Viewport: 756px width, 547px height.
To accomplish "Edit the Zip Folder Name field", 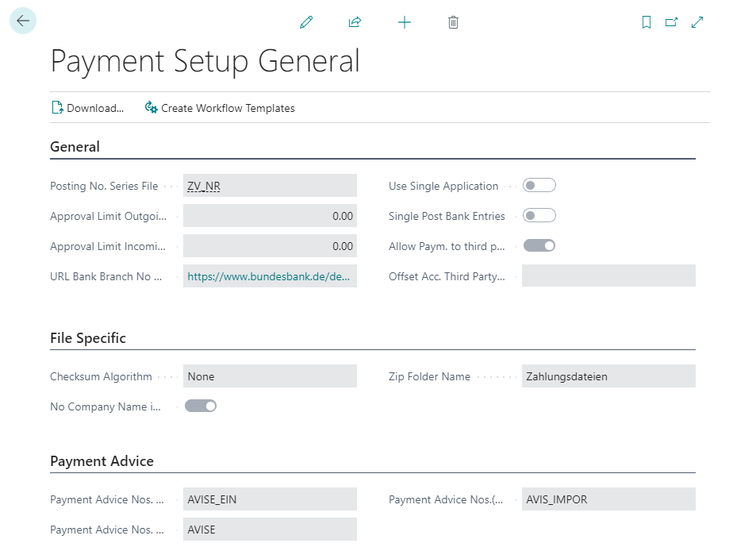I will coord(608,376).
